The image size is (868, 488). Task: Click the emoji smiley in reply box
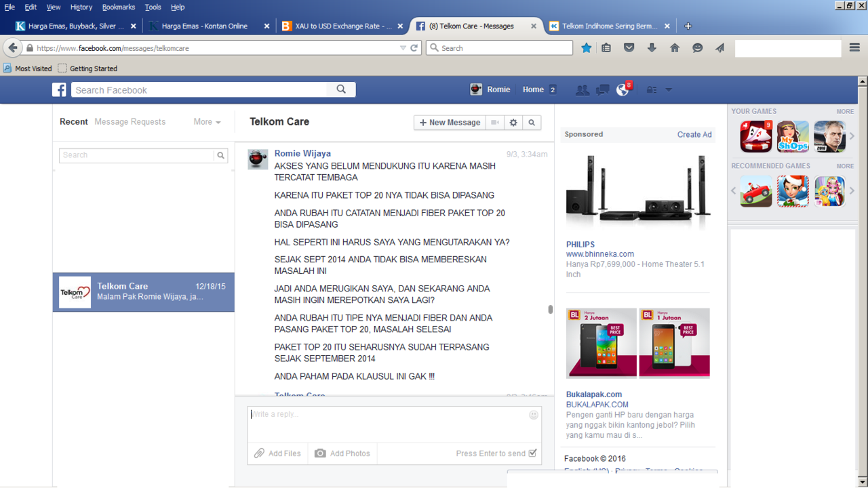[534, 415]
